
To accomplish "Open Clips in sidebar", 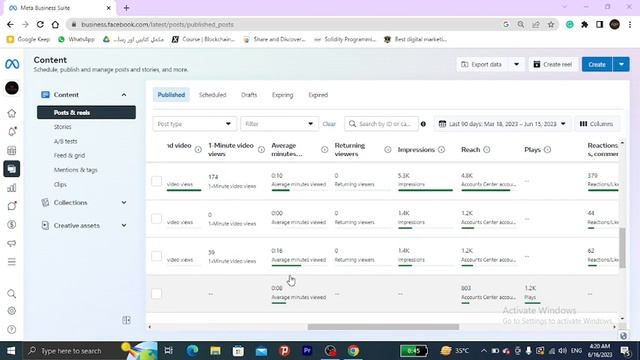I will 60,184.
